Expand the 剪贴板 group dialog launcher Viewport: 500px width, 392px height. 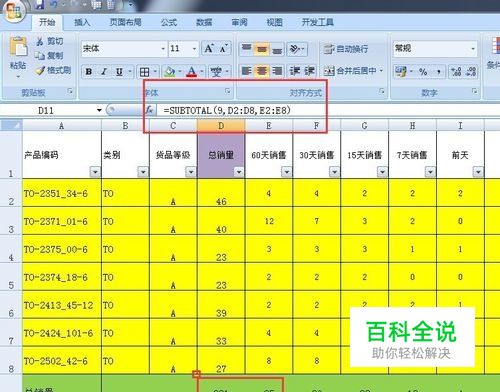click(70, 91)
